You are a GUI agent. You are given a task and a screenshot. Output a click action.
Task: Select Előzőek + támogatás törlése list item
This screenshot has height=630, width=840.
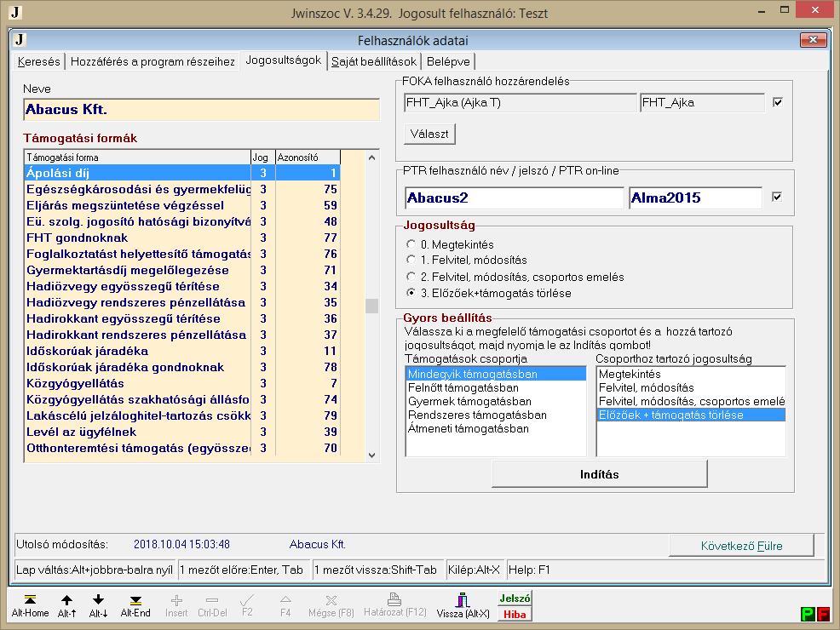pyautogui.click(x=691, y=415)
